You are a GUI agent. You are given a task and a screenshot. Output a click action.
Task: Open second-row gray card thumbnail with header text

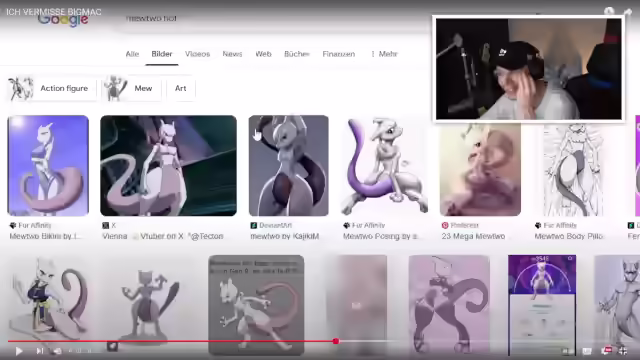(256, 304)
